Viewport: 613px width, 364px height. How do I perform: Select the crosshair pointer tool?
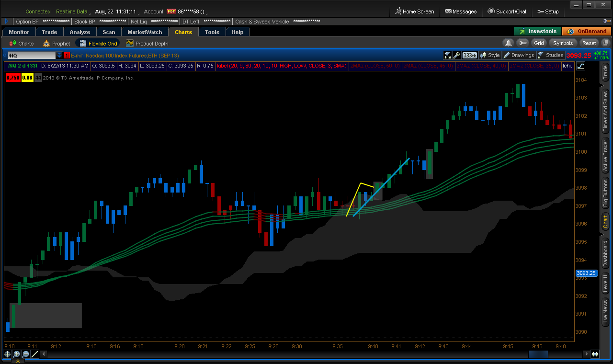click(x=7, y=354)
